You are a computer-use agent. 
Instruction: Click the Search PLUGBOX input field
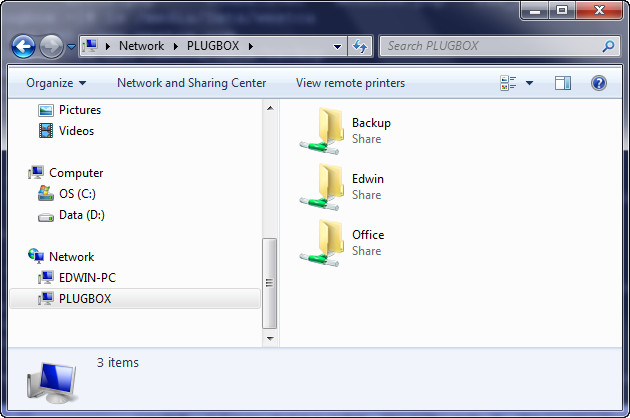pyautogui.click(x=490, y=46)
